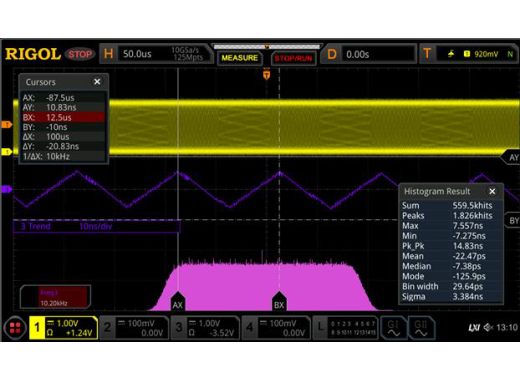Image resolution: width=520 pixels, height=380 pixels.
Task: Click the purple trend offset marker on left
Action: tap(7, 189)
